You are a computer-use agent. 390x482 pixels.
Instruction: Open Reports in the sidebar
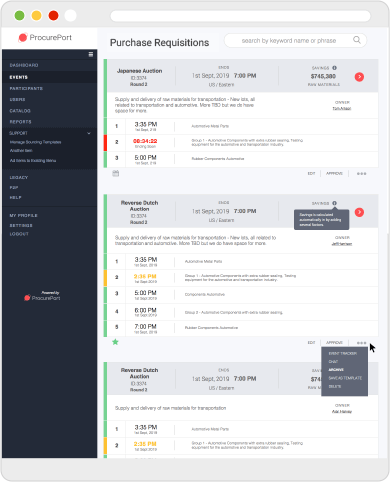pos(20,122)
